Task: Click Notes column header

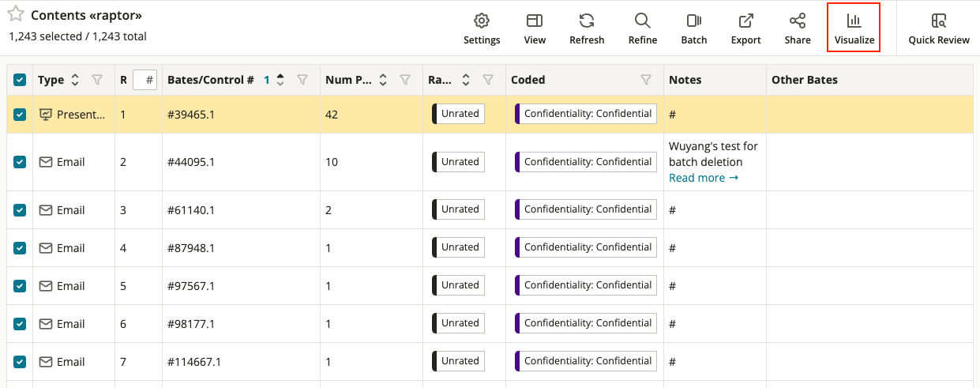Action: click(x=685, y=80)
